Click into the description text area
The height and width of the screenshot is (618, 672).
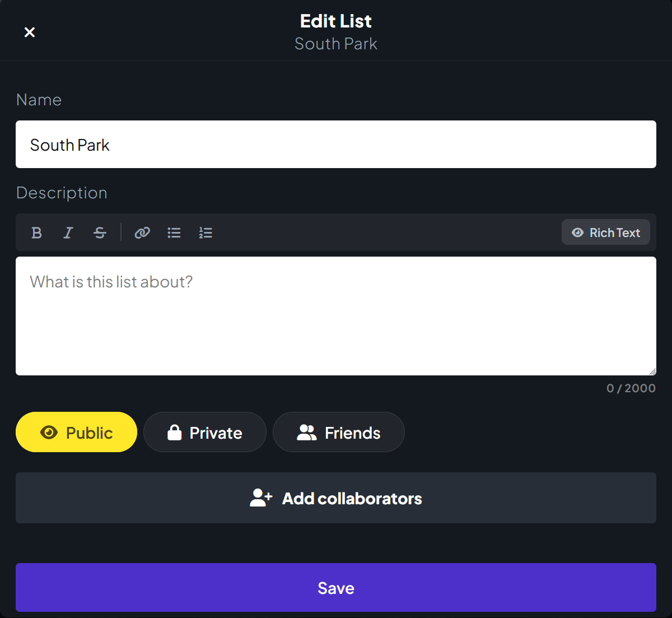point(336,316)
